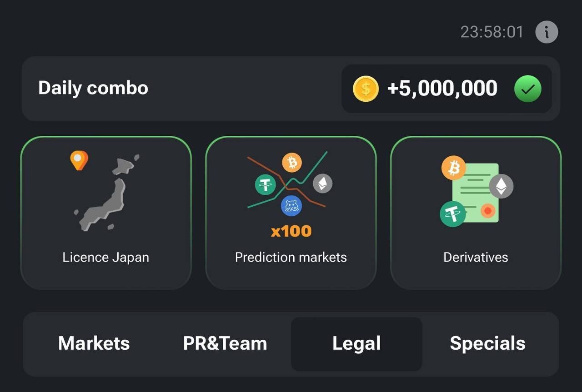This screenshot has width=582, height=392.
Task: Click the Bitcoin icon in Prediction markets
Action: coord(292,163)
